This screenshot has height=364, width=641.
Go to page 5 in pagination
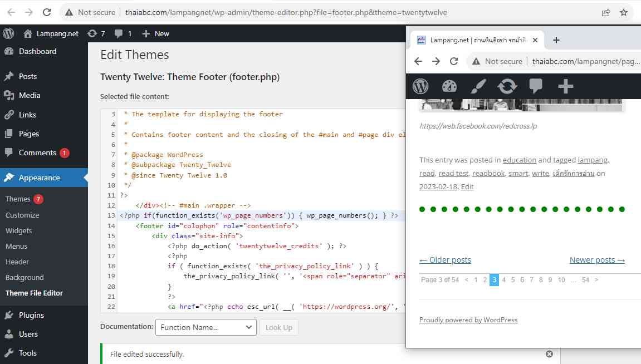click(x=513, y=280)
